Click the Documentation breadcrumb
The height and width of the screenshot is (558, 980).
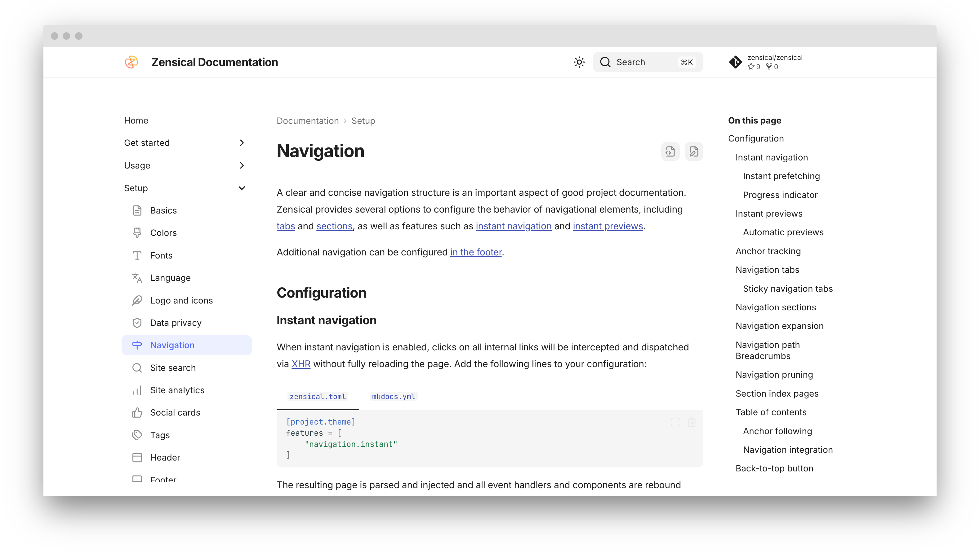click(x=308, y=121)
